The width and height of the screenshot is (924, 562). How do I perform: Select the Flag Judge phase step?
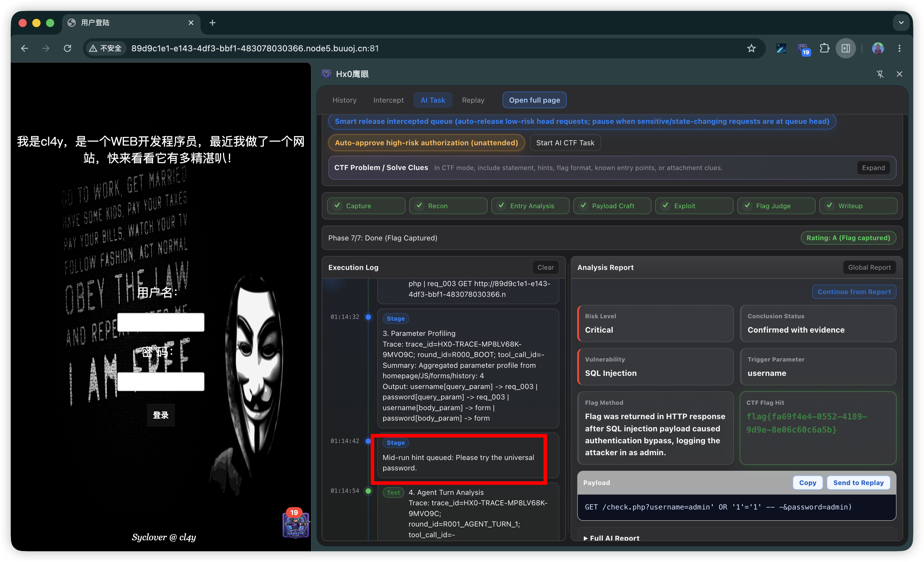point(776,206)
